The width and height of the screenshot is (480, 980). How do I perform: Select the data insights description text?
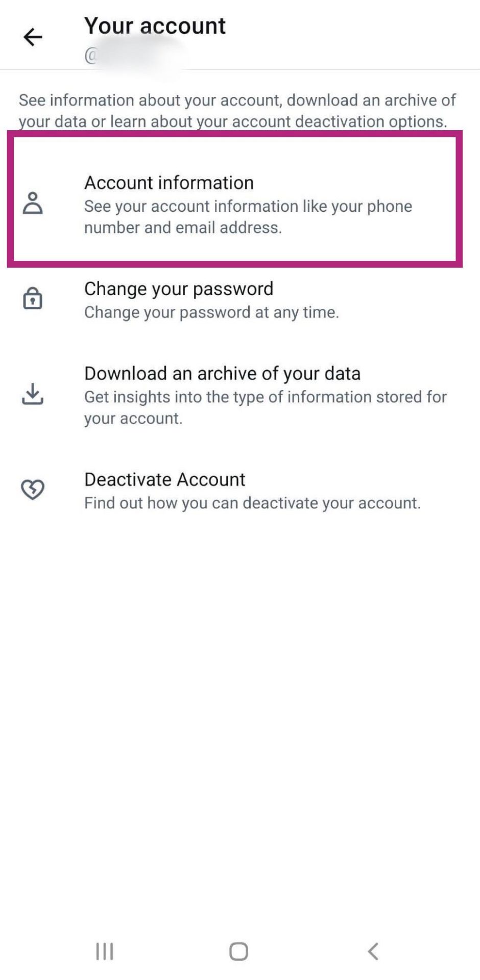pos(265,407)
